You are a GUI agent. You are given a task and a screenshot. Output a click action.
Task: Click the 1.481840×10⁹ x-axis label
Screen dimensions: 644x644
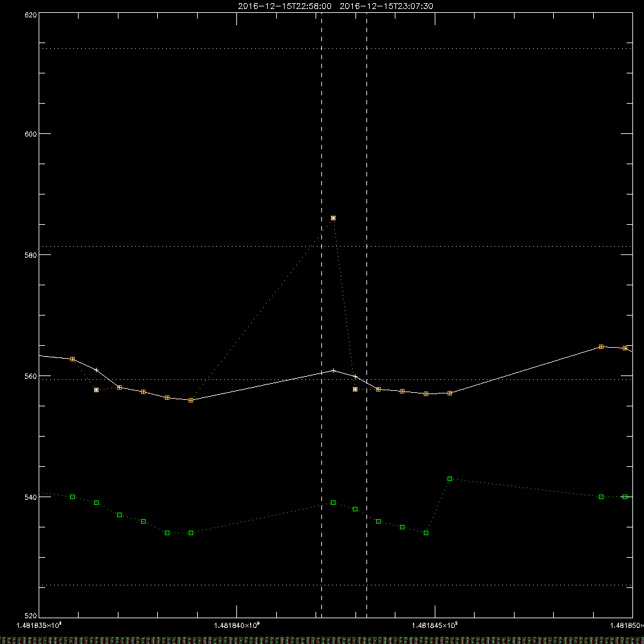point(237,625)
